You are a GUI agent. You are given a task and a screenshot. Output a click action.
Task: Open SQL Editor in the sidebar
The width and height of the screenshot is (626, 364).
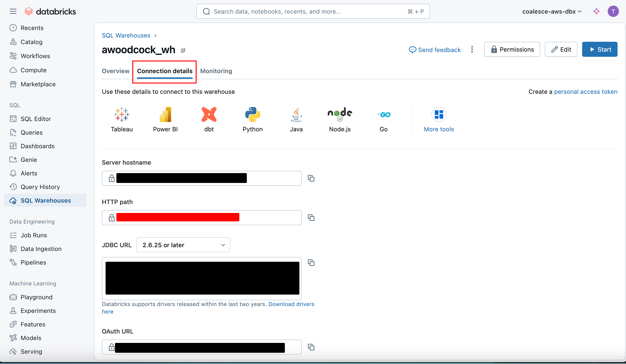click(x=45, y=119)
